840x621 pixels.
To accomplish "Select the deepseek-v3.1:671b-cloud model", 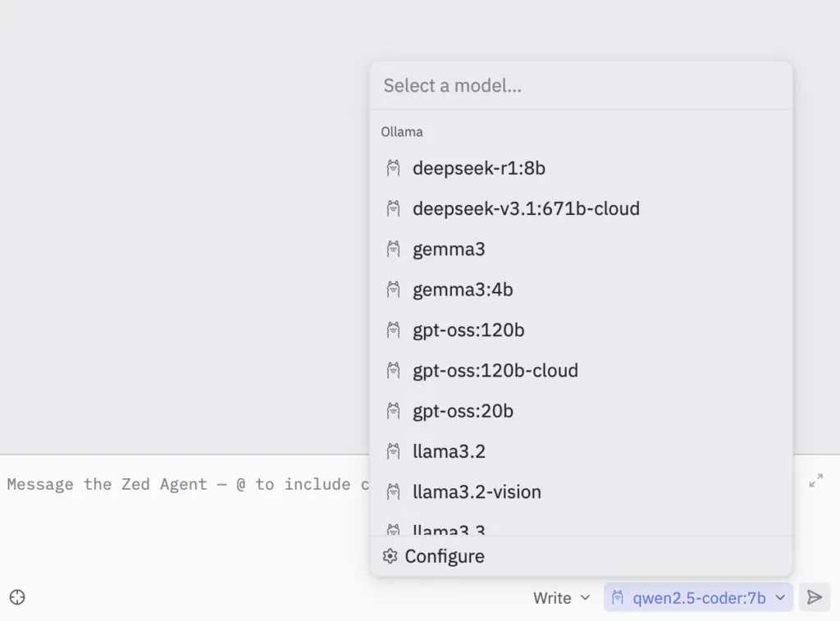I will coord(526,208).
